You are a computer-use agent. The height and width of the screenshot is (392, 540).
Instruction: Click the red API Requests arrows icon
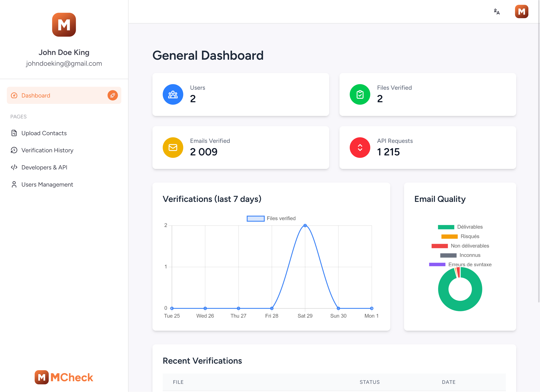[x=360, y=147]
